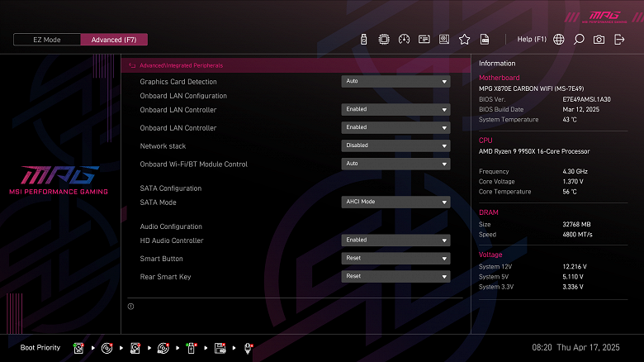This screenshot has height=362, width=644.
Task: Click the Advanced\Integrated Peripherals breadcrumb
Action: click(x=181, y=65)
